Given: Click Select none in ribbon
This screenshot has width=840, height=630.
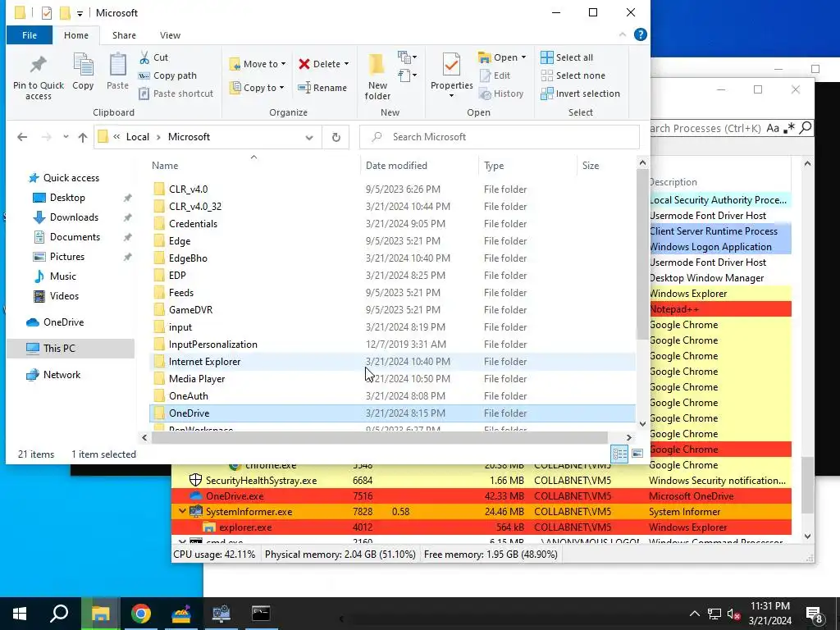Looking at the screenshot, I should pyautogui.click(x=573, y=75).
